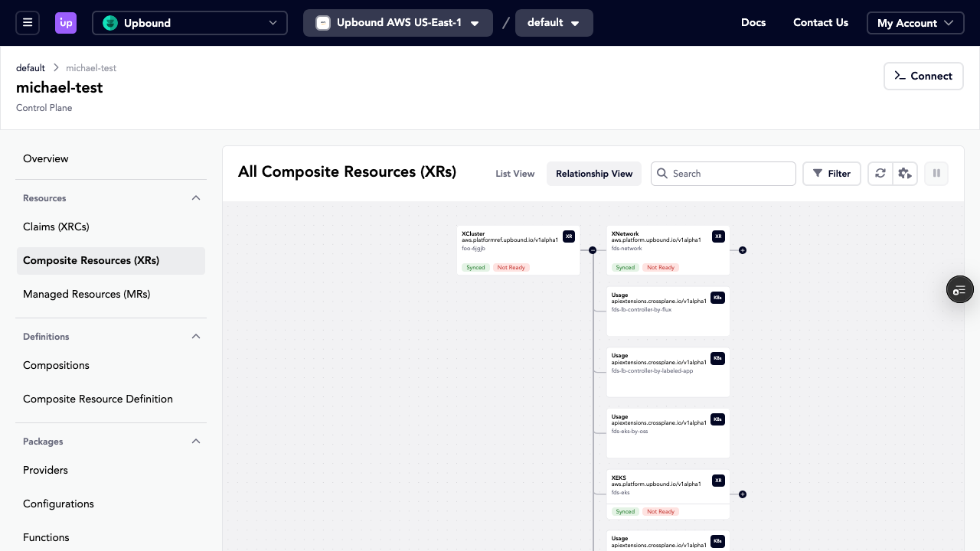The image size is (980, 551).
Task: Open the hamburger navigation menu
Action: coord(28,23)
